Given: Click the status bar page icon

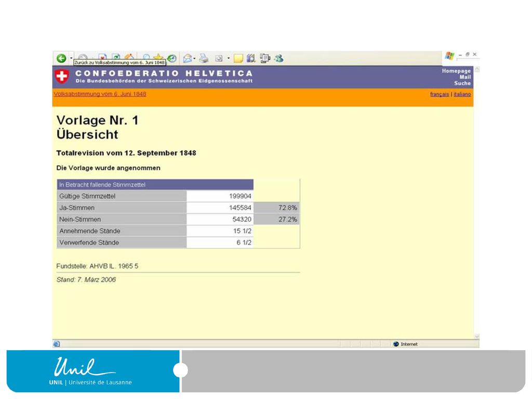Looking at the screenshot, I should point(56,344).
